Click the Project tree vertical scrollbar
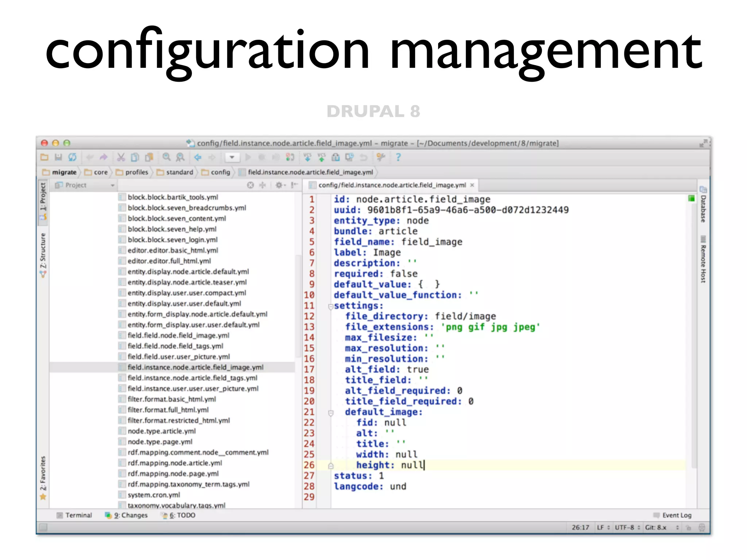The height and width of the screenshot is (560, 747). tap(298, 306)
